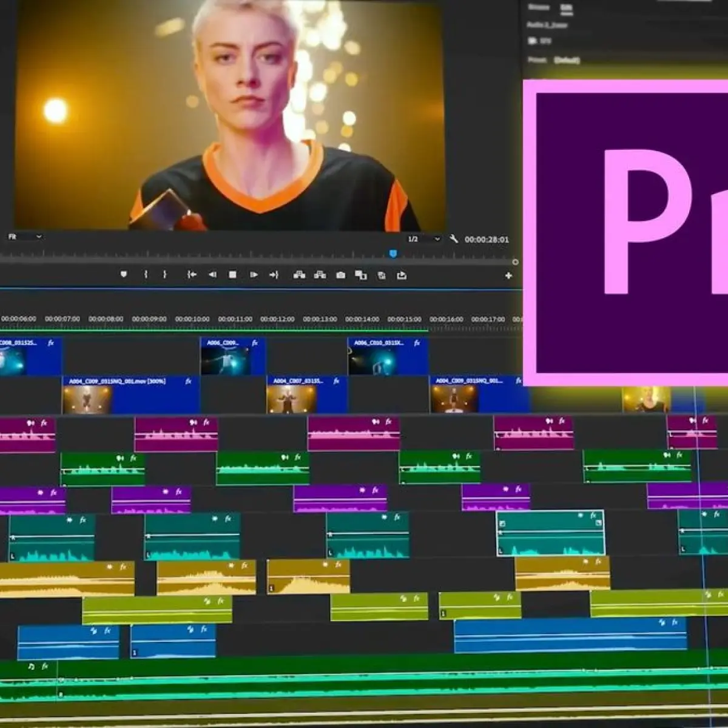728x728 pixels.
Task: Select the A004_C007 video clip
Action: coord(307,394)
